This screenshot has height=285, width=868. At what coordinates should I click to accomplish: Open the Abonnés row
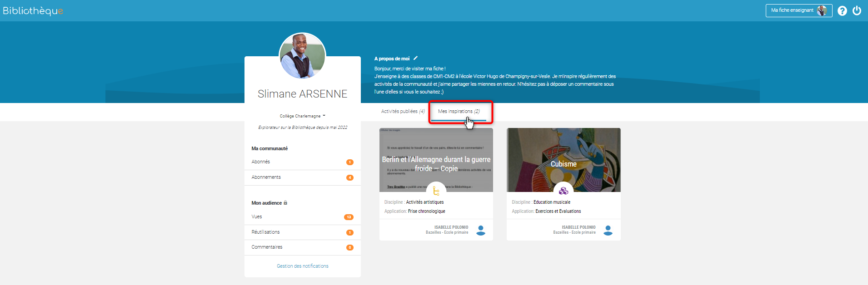coord(303,162)
